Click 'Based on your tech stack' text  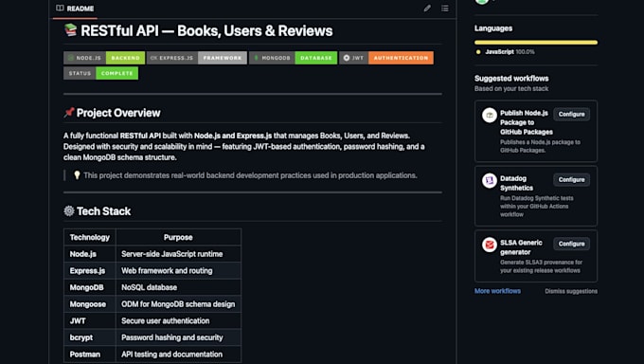tap(511, 88)
